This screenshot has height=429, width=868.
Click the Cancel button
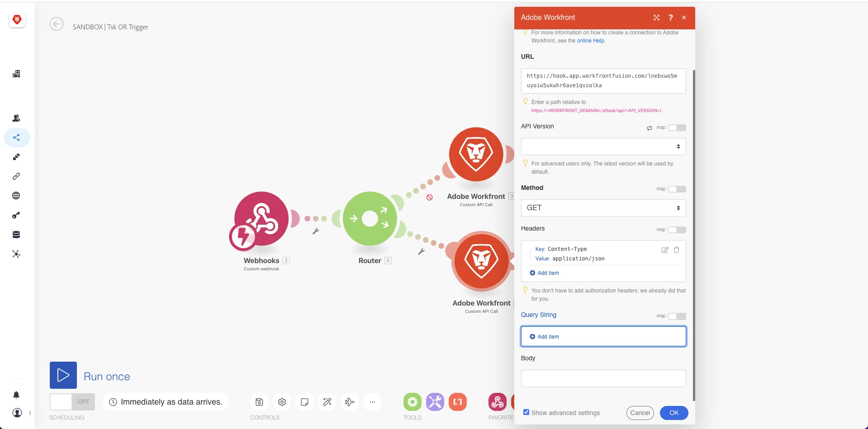(x=640, y=413)
